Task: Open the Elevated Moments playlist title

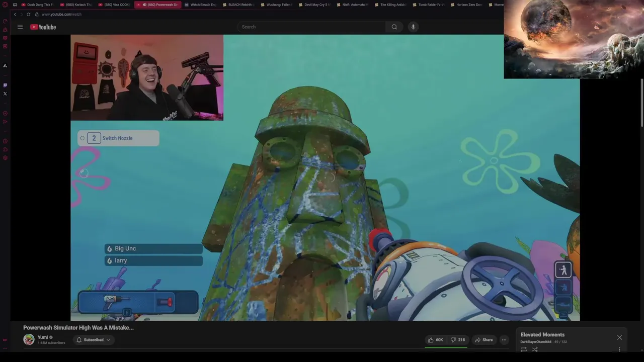Action: click(x=542, y=335)
